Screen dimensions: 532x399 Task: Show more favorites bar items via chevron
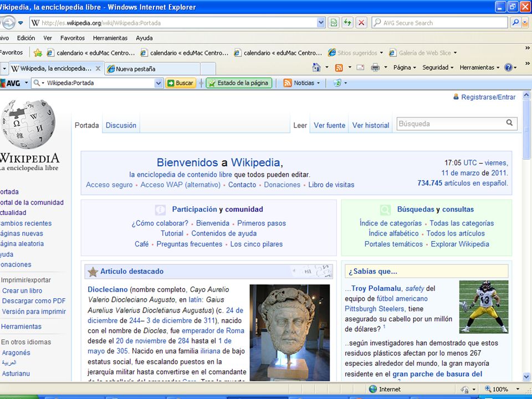coord(527,48)
